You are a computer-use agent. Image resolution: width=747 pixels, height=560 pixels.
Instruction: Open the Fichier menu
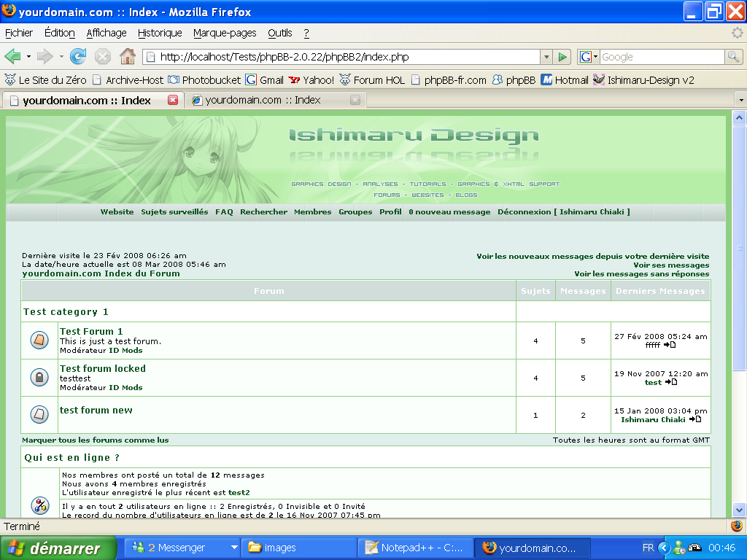pos(19,33)
